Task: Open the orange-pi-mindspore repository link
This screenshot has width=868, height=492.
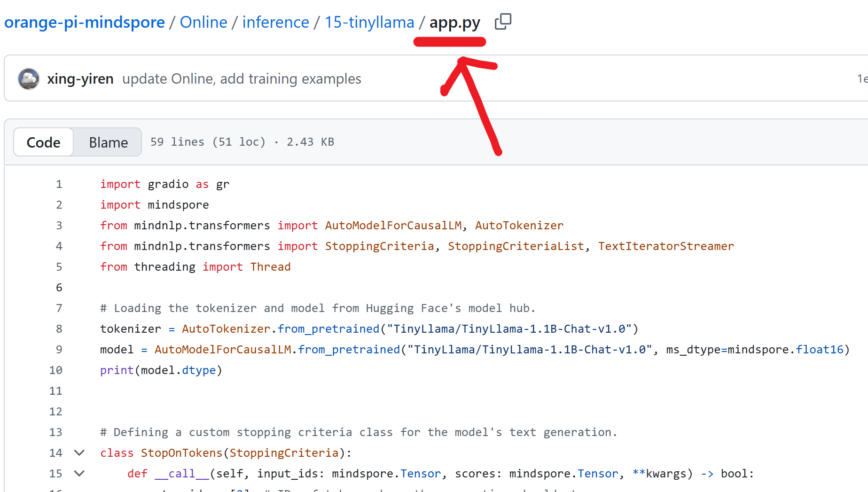Action: click(x=85, y=22)
